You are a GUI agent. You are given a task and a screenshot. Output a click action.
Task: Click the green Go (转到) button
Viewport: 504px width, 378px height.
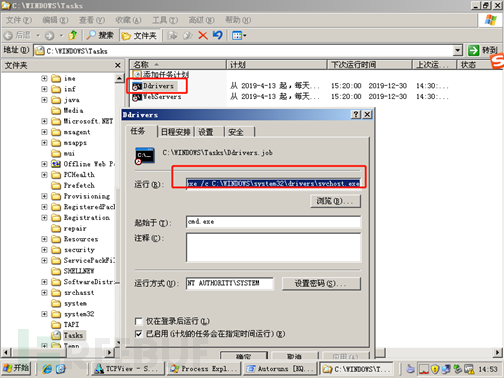pyautogui.click(x=482, y=51)
